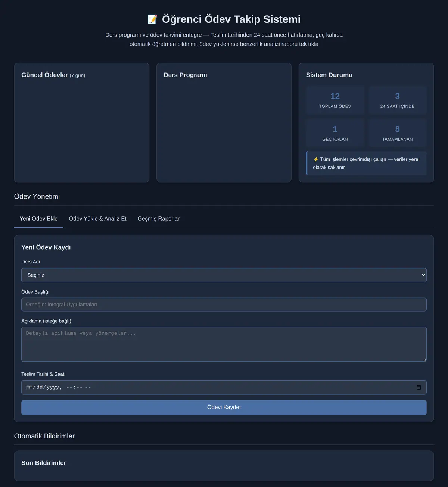Click the Öğrenci Ödev Takip Sistemi title
This screenshot has height=487, width=448.
(231, 19)
